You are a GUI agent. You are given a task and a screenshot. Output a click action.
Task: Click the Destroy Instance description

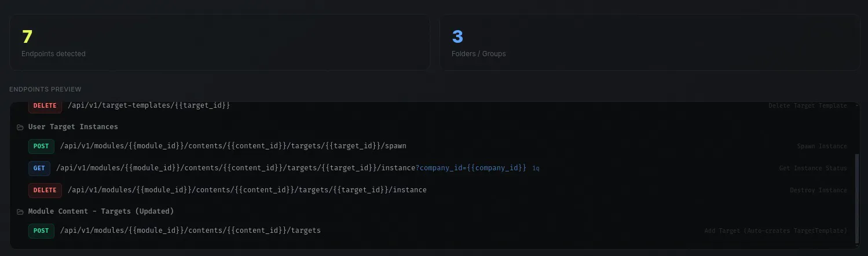coord(818,191)
